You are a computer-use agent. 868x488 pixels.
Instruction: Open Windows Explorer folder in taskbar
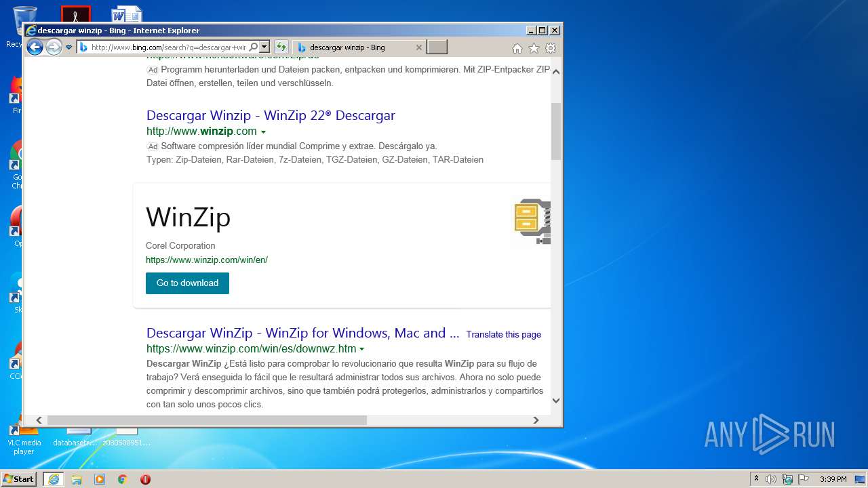[77, 479]
